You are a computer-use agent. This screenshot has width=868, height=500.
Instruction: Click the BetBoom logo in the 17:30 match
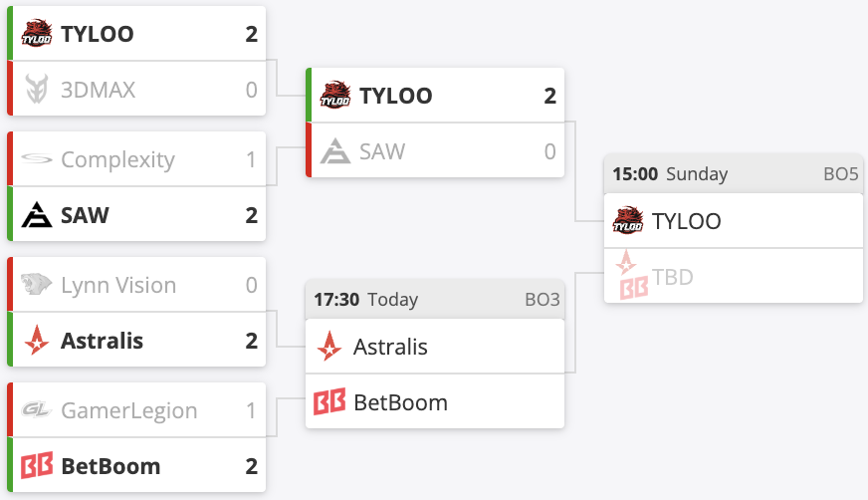coord(329,401)
